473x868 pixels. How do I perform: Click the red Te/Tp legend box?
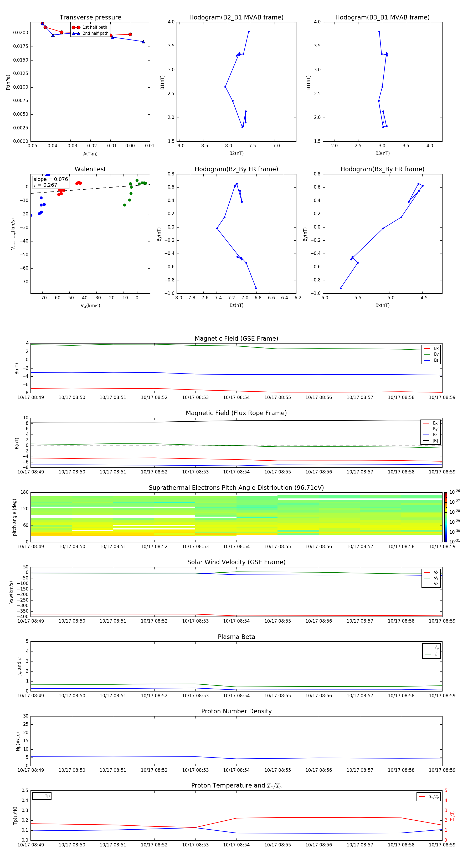click(x=429, y=796)
